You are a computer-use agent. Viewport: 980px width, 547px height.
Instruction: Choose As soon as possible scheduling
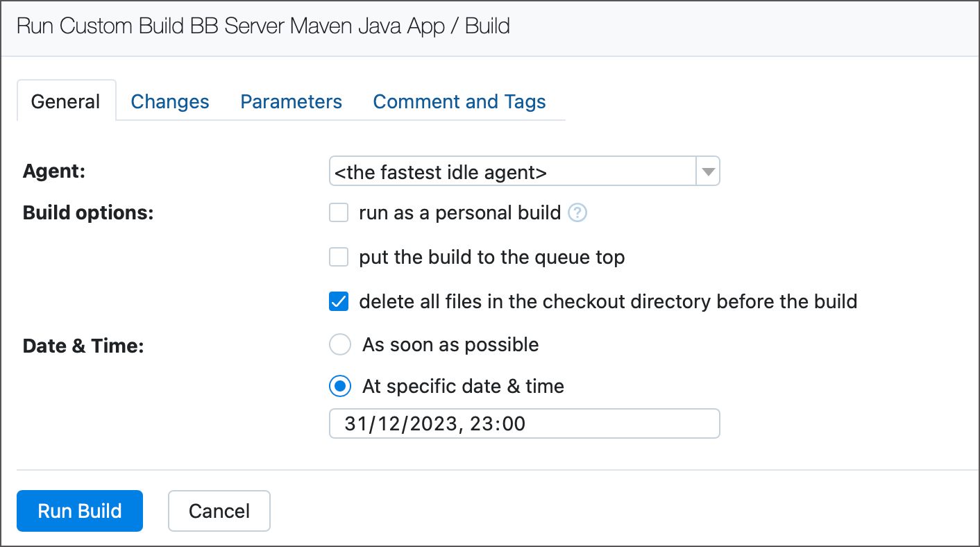click(339, 344)
